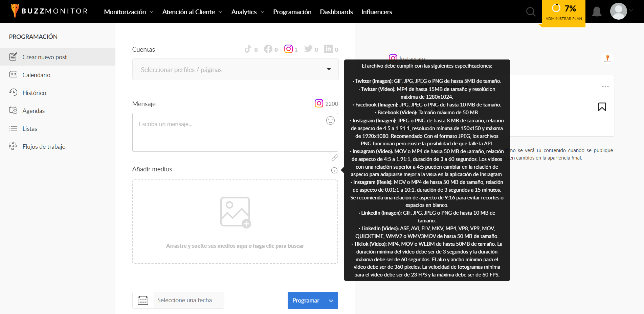Viewport: 644px width, 314px height.
Task: Expand the Programar button dropdown arrow
Action: coord(331,300)
